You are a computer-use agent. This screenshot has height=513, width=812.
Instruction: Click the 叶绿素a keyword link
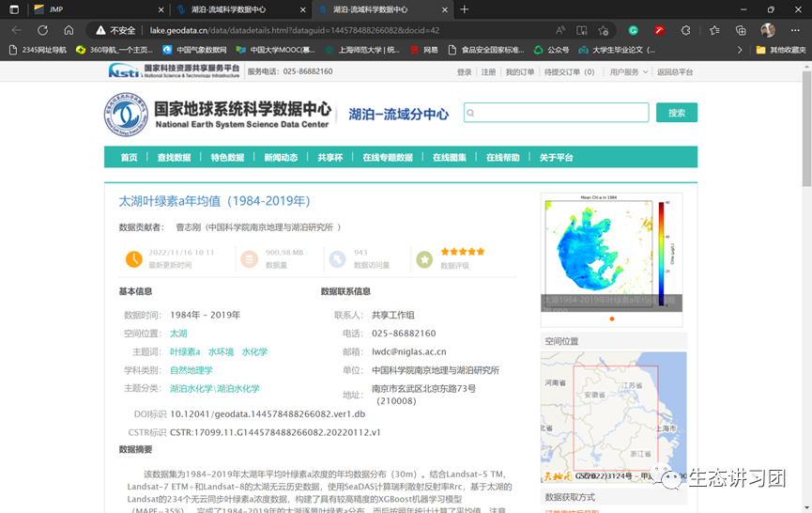[x=185, y=351]
